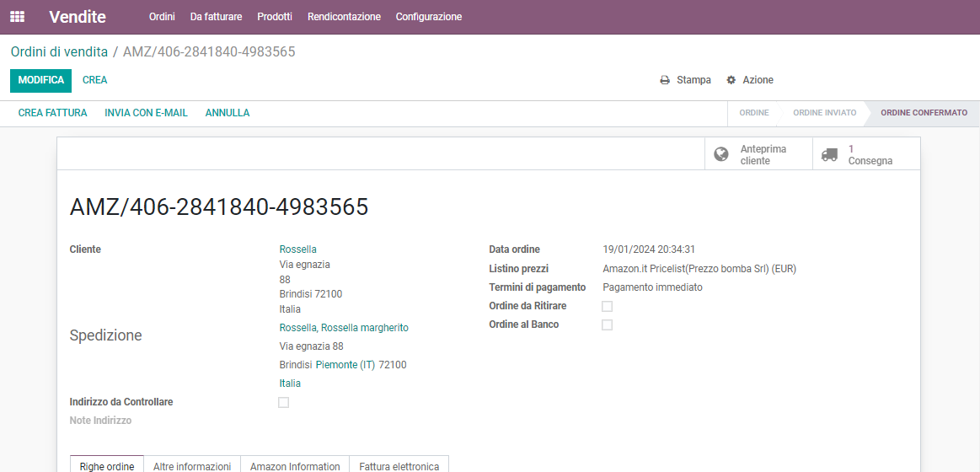Image resolution: width=980 pixels, height=472 pixels.
Task: Open the Rossella, Rossella margherito shipping link
Action: coord(344,328)
